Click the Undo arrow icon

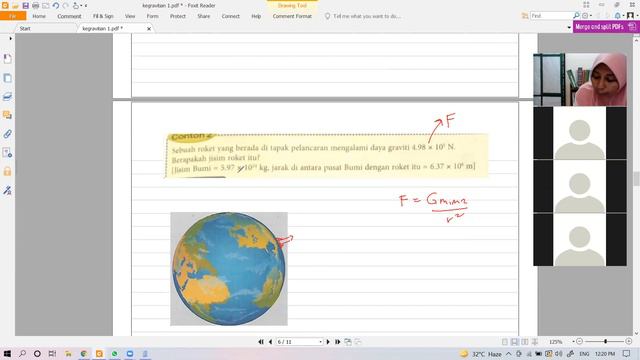tap(56, 6)
